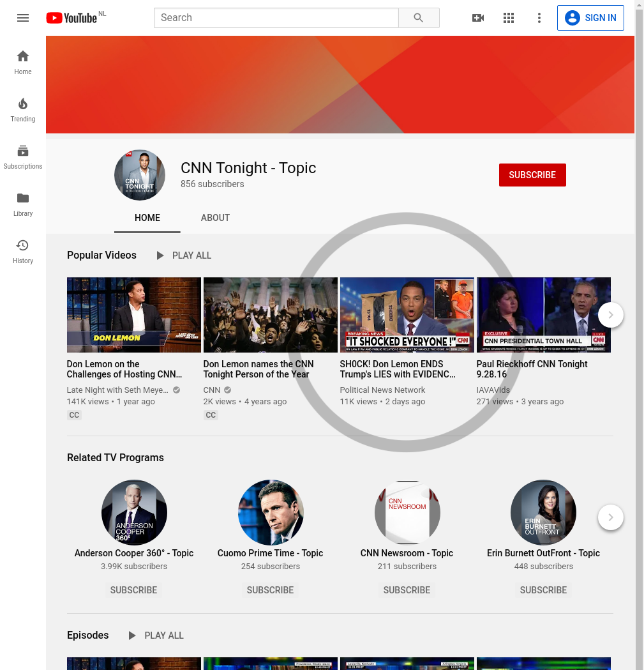Click '856 subscribers' text
Viewport: 644px width, 670px height.
tap(213, 184)
